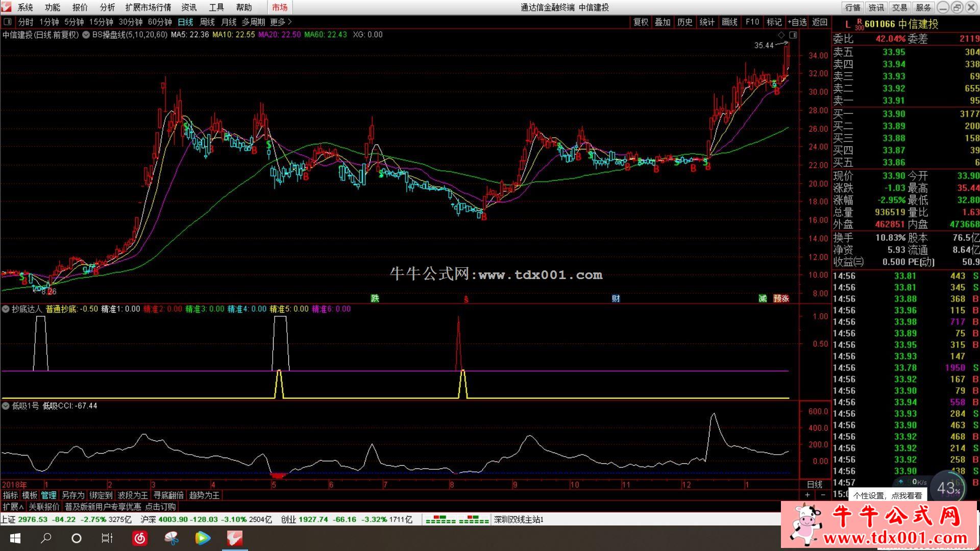Select the 15分钟 period
Viewport: 980px width, 551px height.
(x=101, y=22)
